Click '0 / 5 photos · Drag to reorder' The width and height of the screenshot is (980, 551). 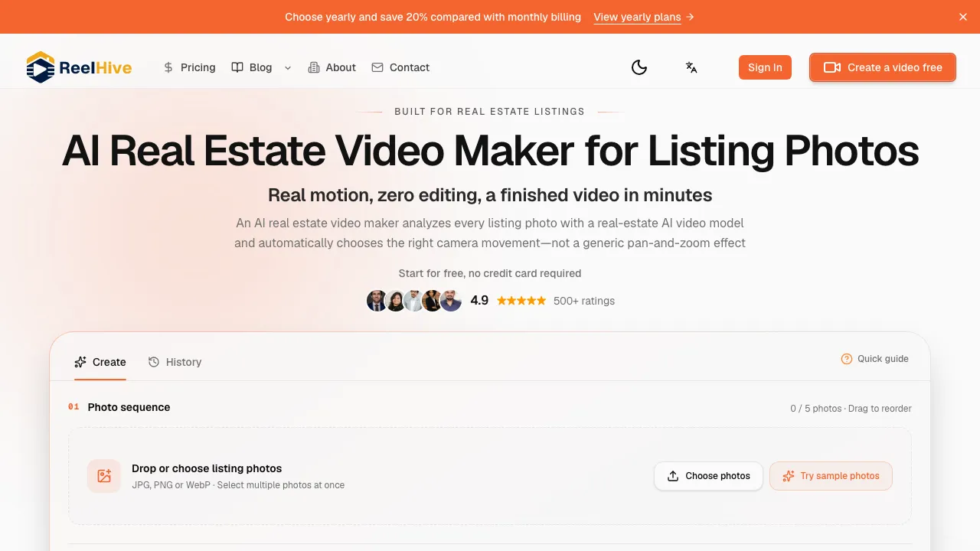click(851, 409)
